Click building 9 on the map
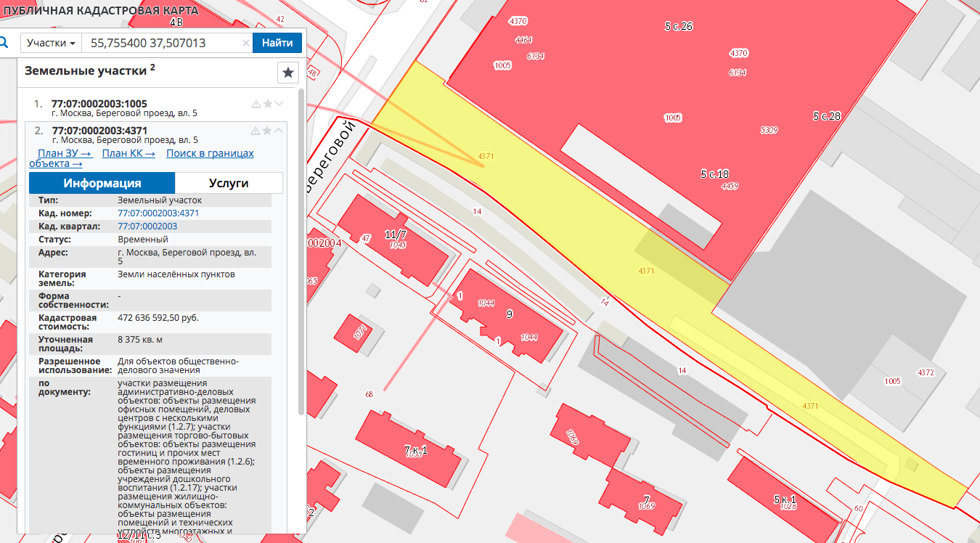The width and height of the screenshot is (980, 543). pyautogui.click(x=510, y=314)
